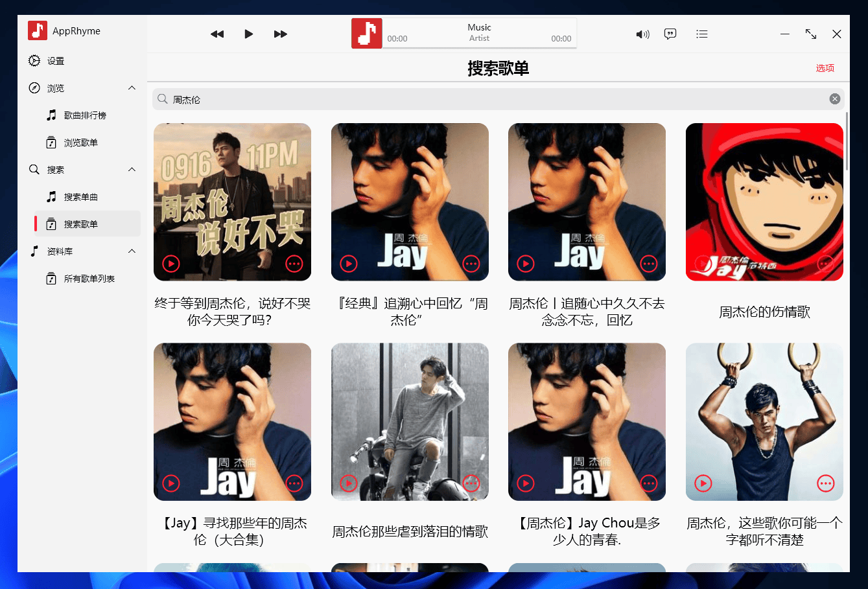Viewport: 868px width, 589px height.
Task: Minimize the AppRhyme window
Action: (x=785, y=34)
